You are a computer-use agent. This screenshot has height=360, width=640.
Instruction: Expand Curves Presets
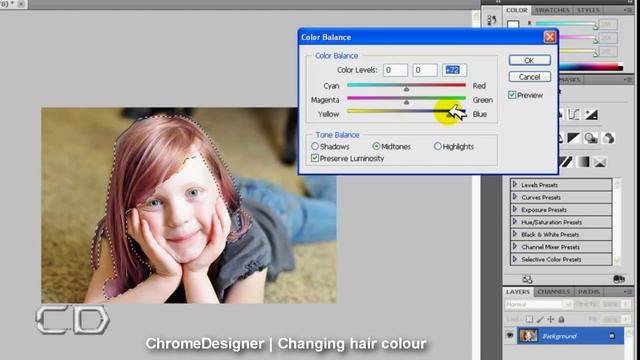point(515,197)
